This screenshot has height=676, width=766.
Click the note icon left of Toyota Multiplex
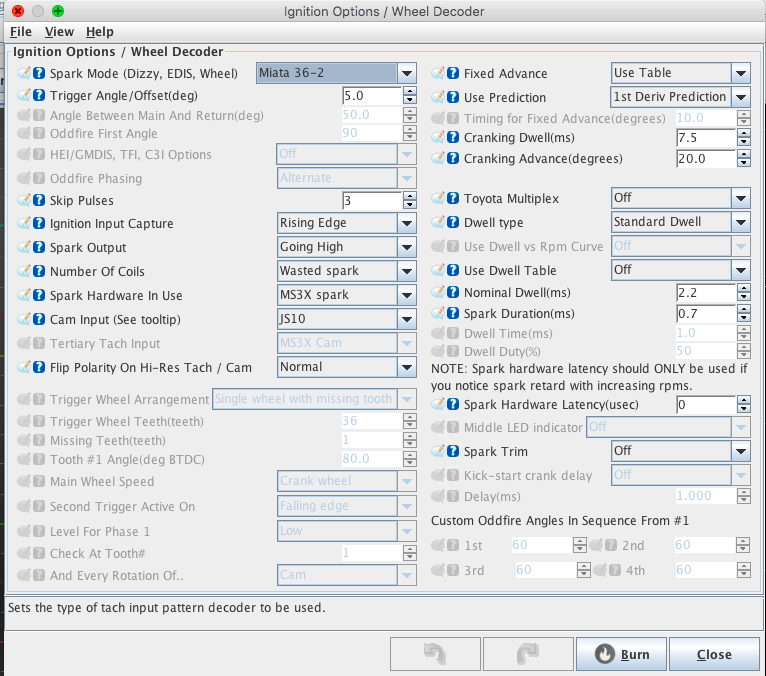point(438,198)
